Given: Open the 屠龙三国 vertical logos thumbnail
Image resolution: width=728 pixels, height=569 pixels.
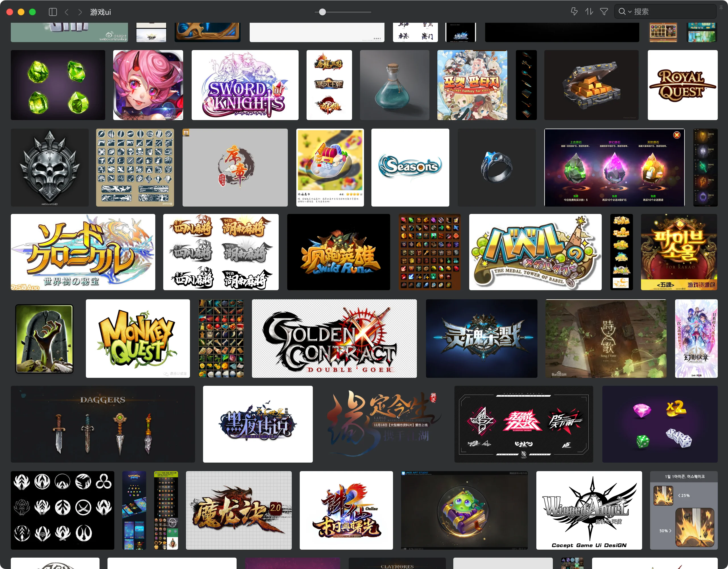Looking at the screenshot, I should pyautogui.click(x=329, y=85).
